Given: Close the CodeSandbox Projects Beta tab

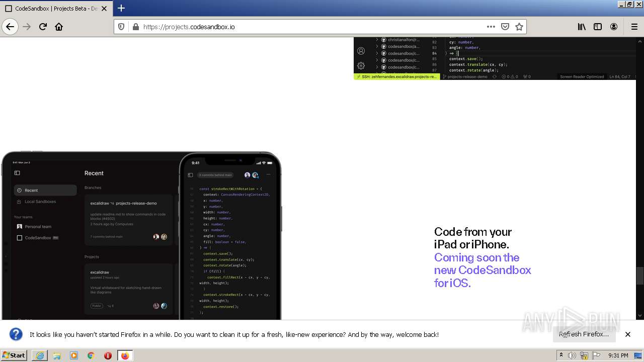Looking at the screenshot, I should tap(104, 9).
